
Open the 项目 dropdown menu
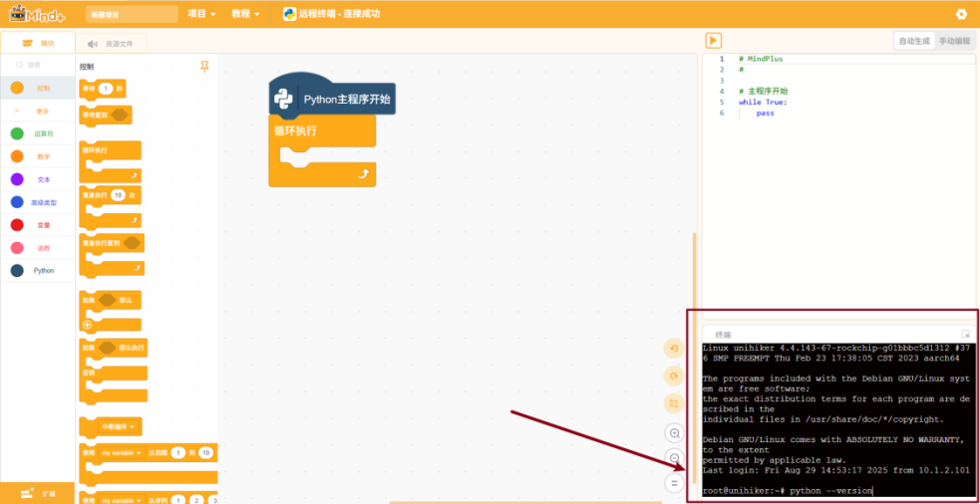coord(202,14)
